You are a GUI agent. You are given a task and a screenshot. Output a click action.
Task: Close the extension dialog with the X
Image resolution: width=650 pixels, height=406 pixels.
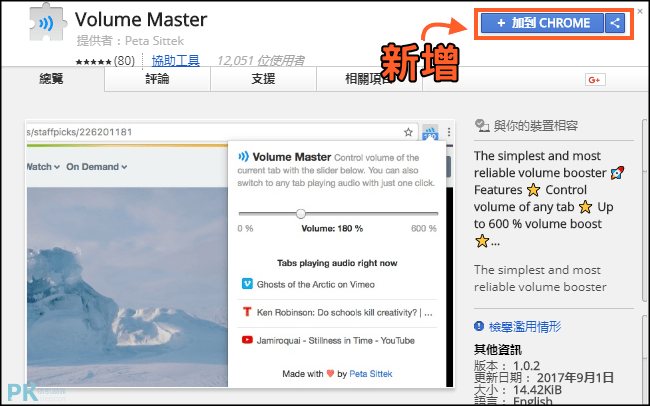tap(640, 11)
